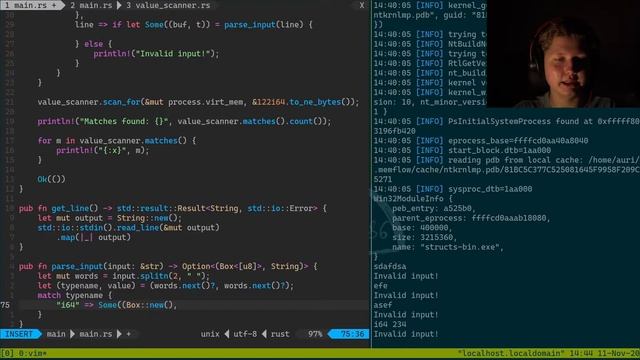Click the 'sdafdsa' input line in terminal

pos(390,266)
